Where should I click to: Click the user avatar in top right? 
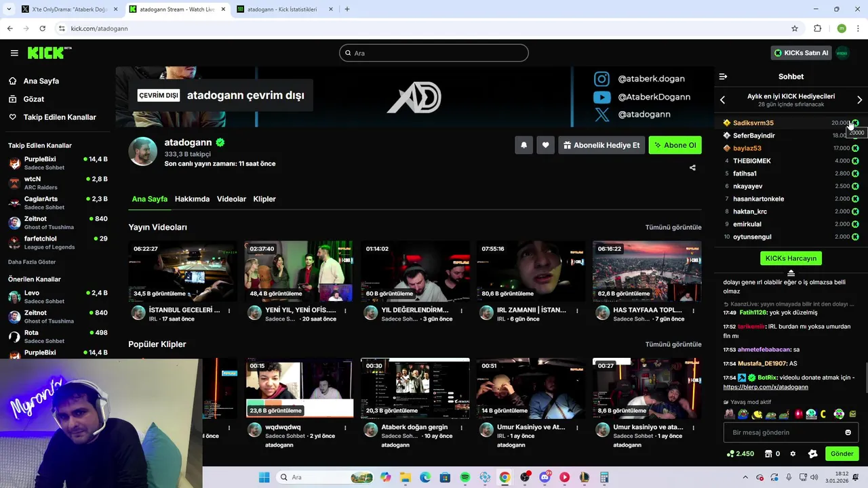pos(842,53)
